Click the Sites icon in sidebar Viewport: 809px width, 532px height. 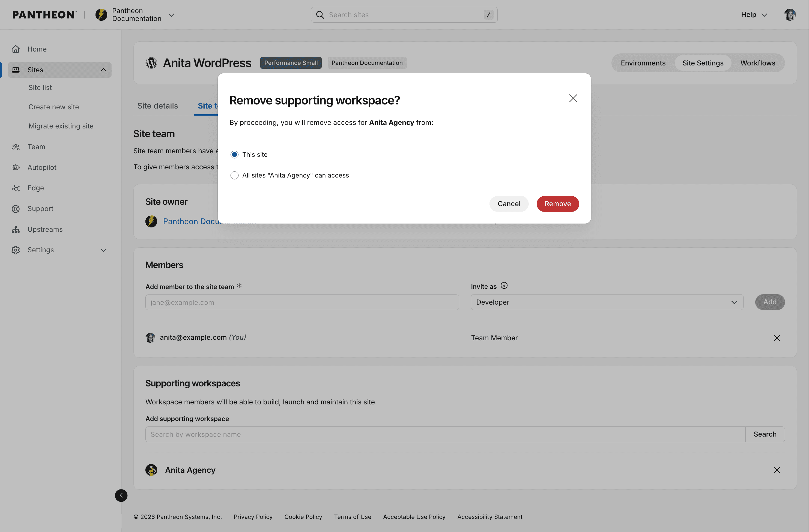[16, 70]
